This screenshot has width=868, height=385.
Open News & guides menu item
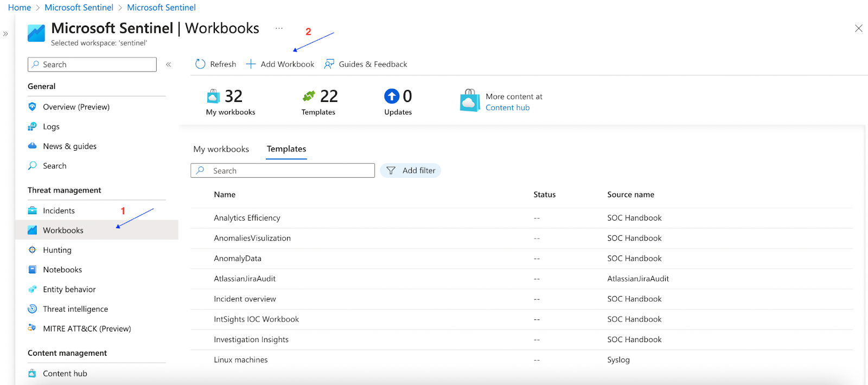[69, 146]
